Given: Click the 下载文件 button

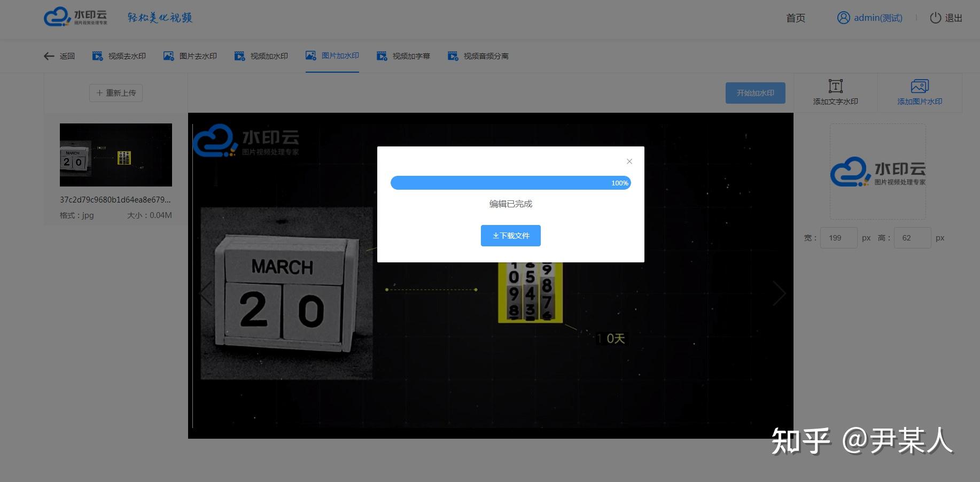Looking at the screenshot, I should 511,236.
